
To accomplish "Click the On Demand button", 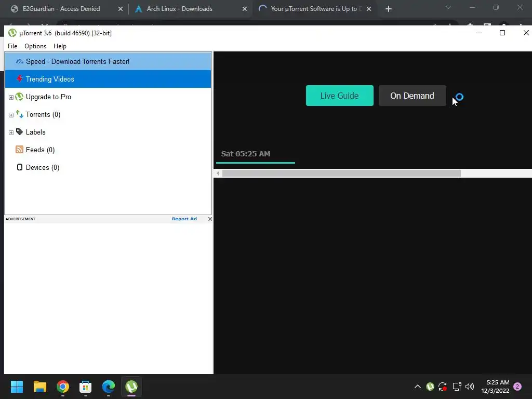I will click(412, 96).
